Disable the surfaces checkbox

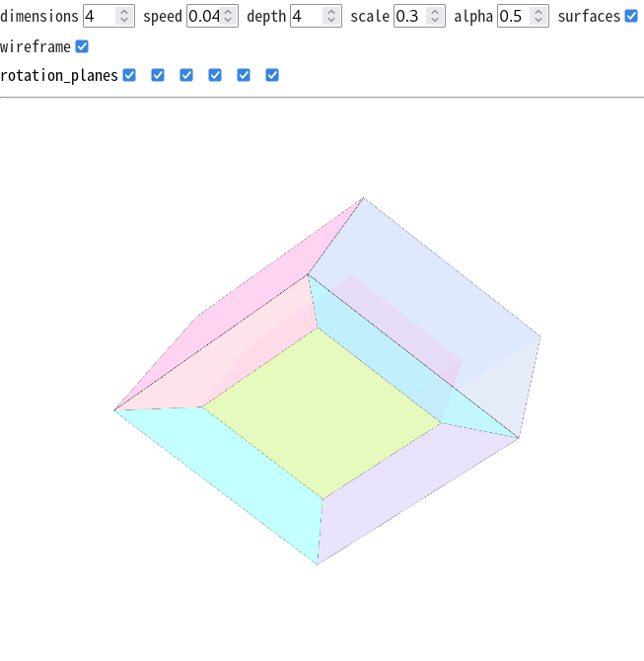pyautogui.click(x=631, y=16)
